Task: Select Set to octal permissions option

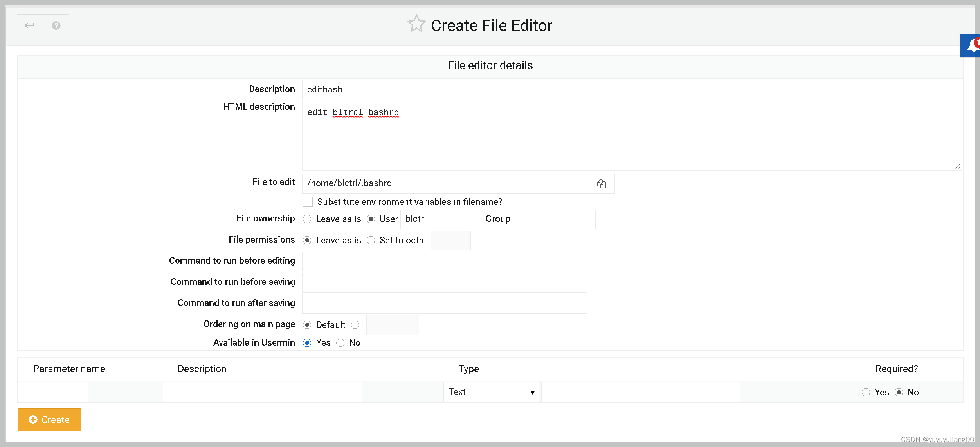Action: point(371,240)
